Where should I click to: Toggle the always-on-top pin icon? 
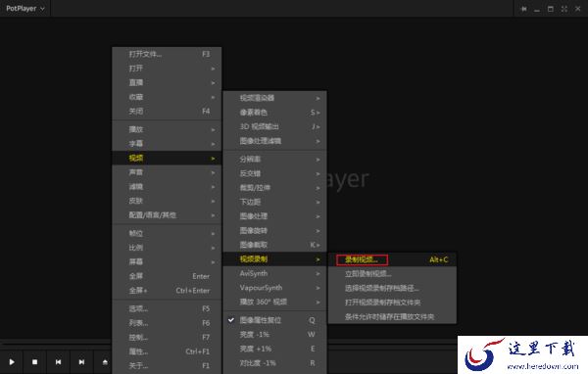pyautogui.click(x=524, y=9)
